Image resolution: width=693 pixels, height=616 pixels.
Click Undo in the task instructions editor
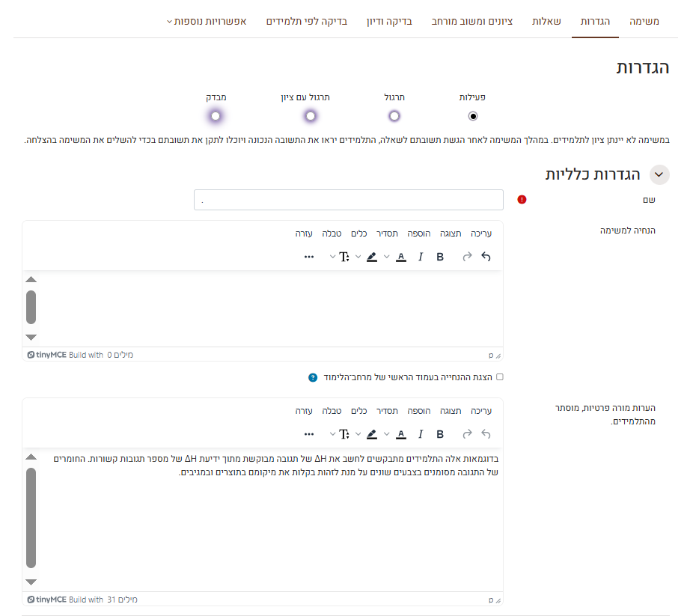(x=486, y=257)
